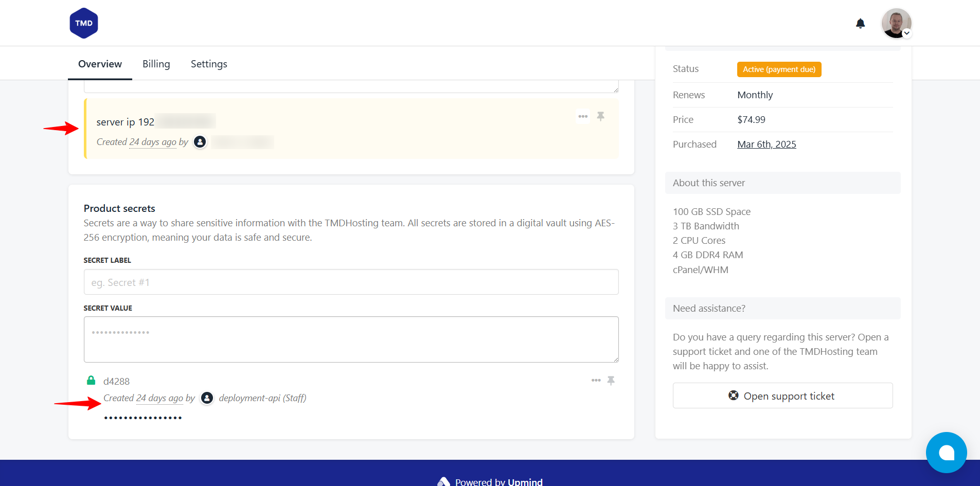Click the $74.99 price value
This screenshot has height=486, width=980.
point(751,120)
